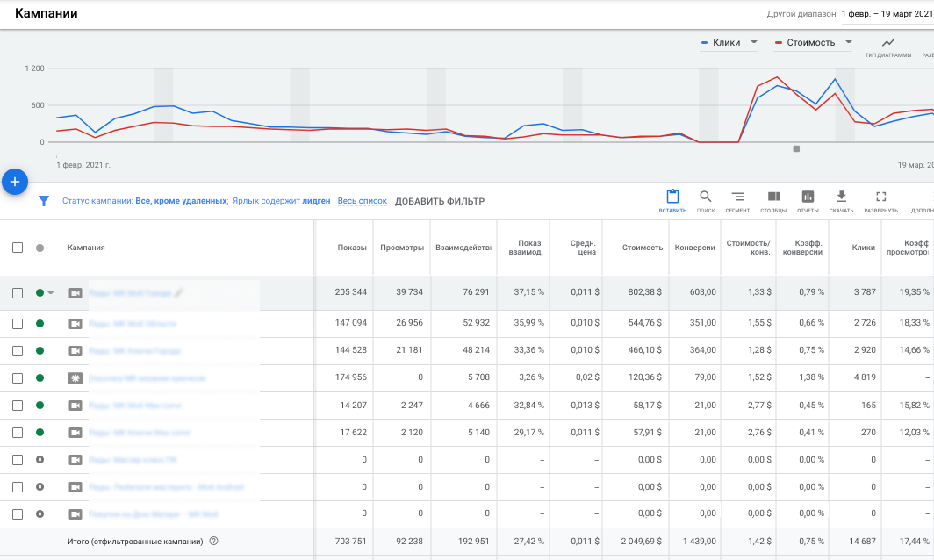Open the Стоимость chart metric dropdown

813,42
